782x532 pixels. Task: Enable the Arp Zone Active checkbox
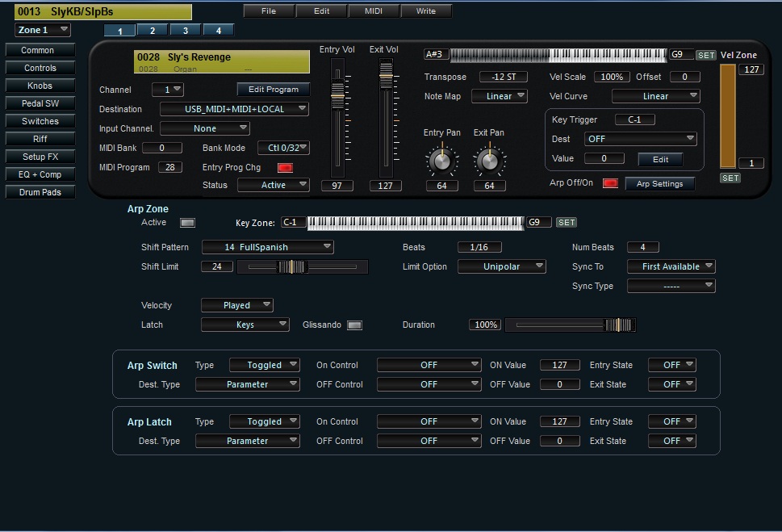(x=187, y=222)
